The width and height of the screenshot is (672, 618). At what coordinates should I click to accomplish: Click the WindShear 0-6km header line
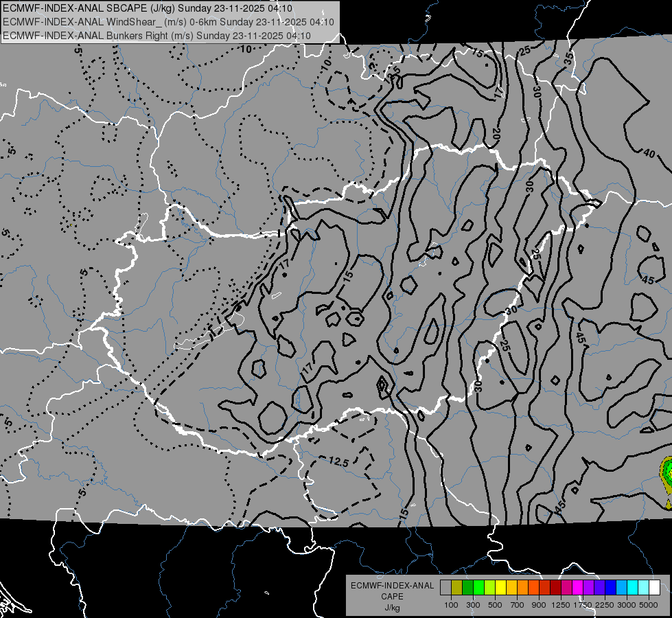(x=168, y=22)
